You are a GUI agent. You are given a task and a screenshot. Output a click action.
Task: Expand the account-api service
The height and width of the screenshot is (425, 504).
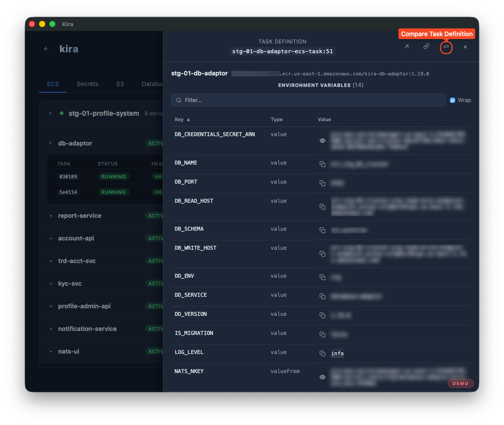click(x=51, y=239)
